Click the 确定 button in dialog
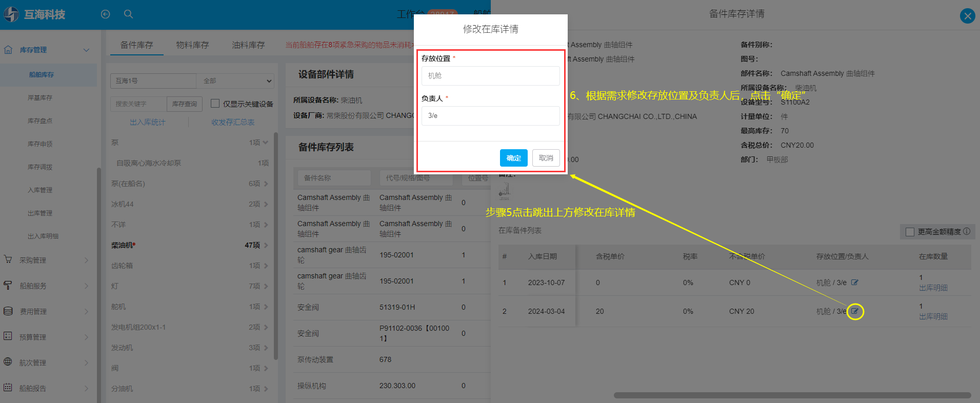The height and width of the screenshot is (403, 980). [x=514, y=158]
